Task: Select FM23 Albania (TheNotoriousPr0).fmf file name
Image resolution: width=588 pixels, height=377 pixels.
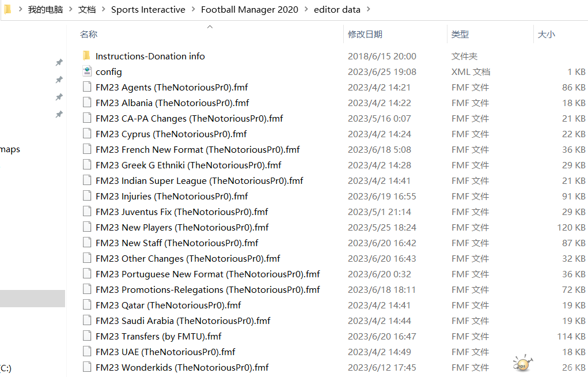Action: click(173, 103)
